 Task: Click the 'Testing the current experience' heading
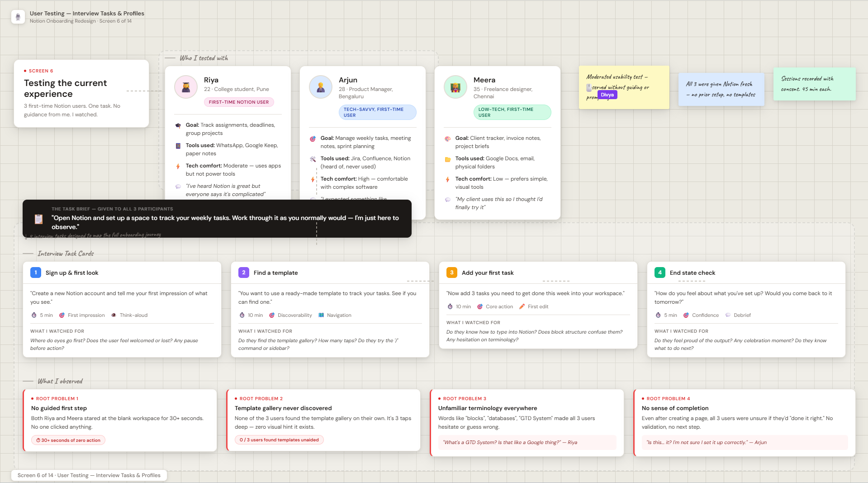65,88
